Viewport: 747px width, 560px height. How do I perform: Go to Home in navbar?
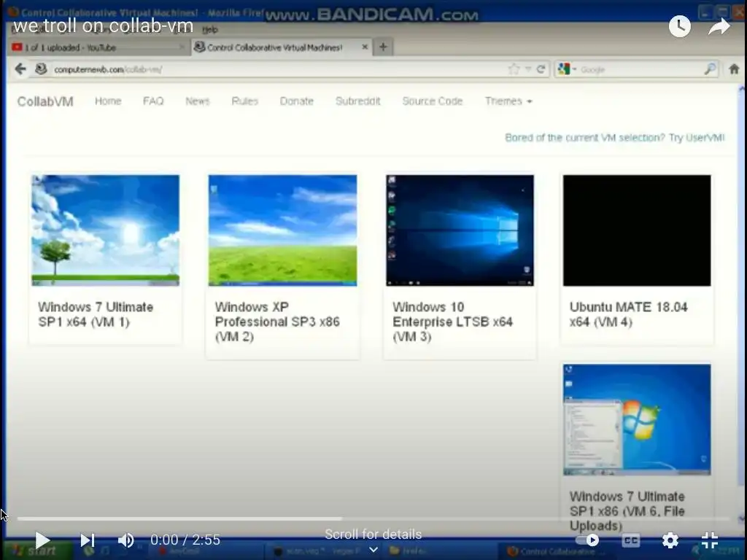pos(108,101)
